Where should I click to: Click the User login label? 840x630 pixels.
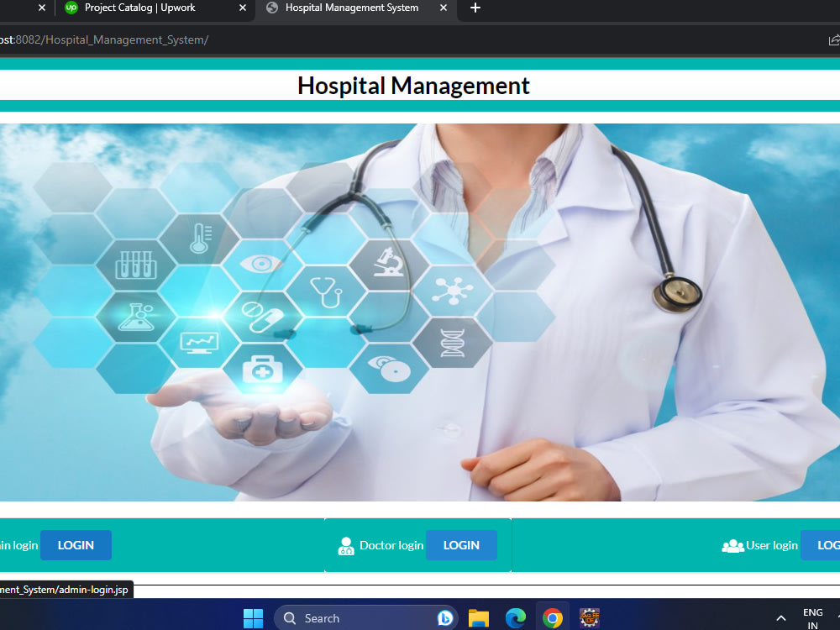(x=771, y=545)
